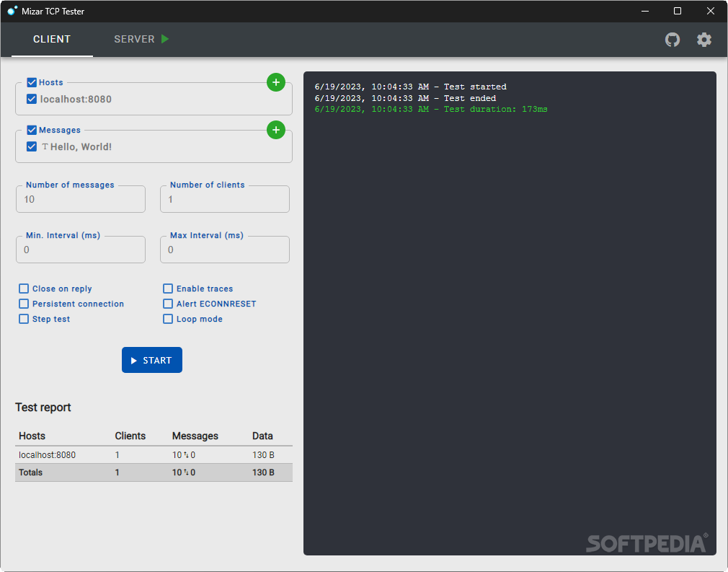Click the START button
The height and width of the screenshot is (572, 728).
[x=152, y=360]
